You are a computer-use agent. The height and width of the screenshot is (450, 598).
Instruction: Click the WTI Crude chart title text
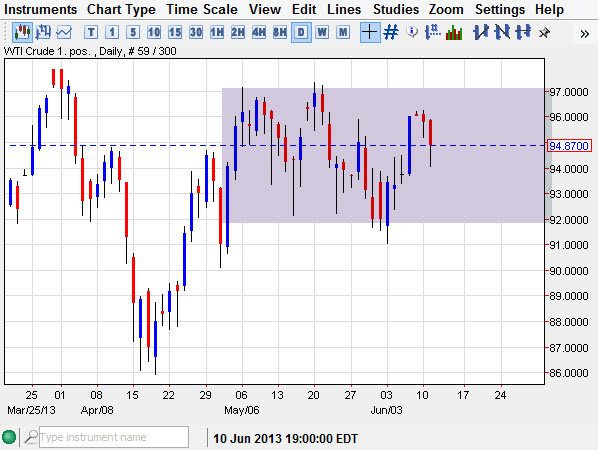(x=90, y=51)
